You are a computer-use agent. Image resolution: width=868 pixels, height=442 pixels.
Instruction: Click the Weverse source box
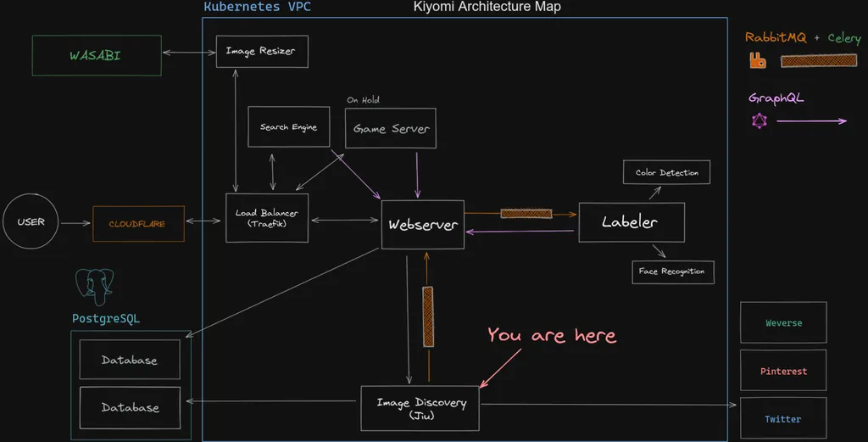(783, 322)
